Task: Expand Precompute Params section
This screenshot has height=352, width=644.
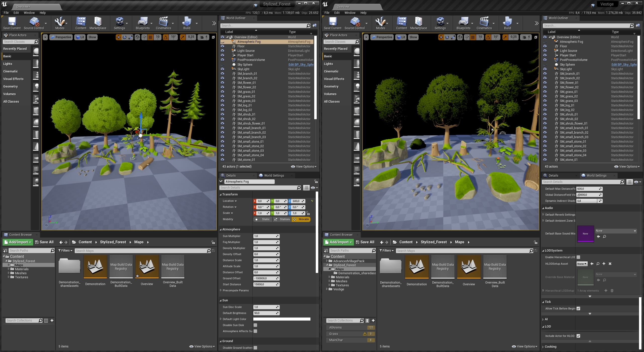Action: 221,290
